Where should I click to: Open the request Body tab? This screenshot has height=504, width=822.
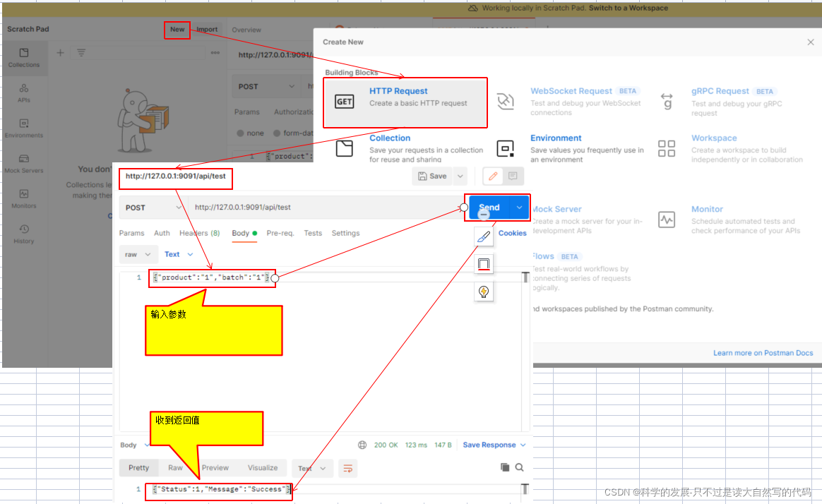244,233
